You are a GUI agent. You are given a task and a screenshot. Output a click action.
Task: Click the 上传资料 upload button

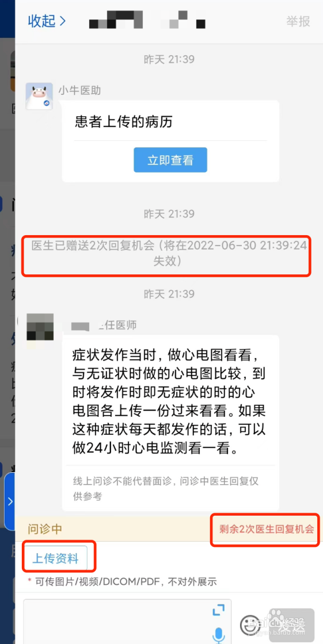coord(55,558)
